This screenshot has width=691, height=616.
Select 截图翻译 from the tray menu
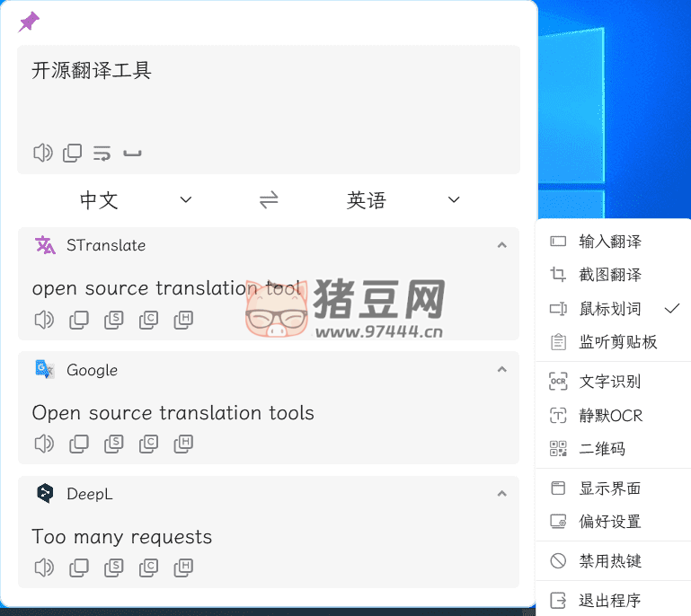pos(610,275)
